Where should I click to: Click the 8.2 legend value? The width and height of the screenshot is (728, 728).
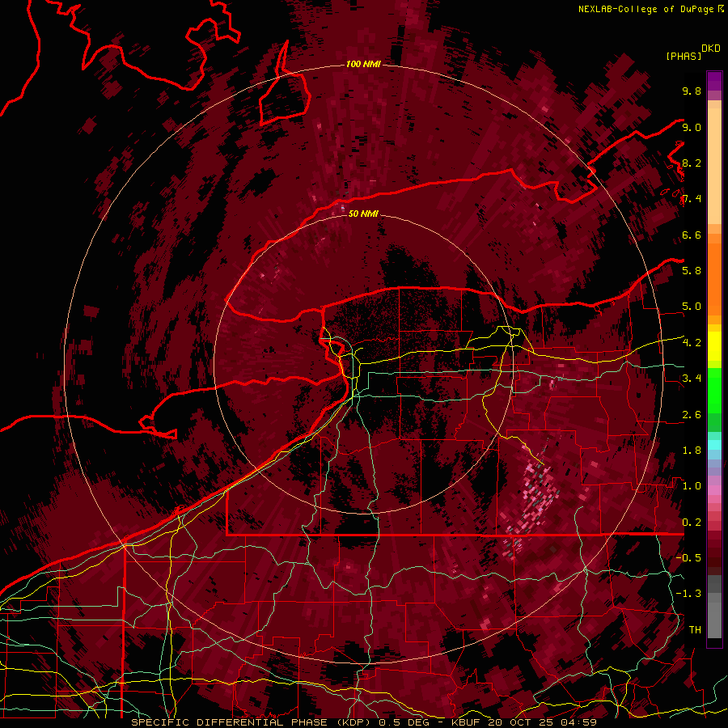pos(692,163)
